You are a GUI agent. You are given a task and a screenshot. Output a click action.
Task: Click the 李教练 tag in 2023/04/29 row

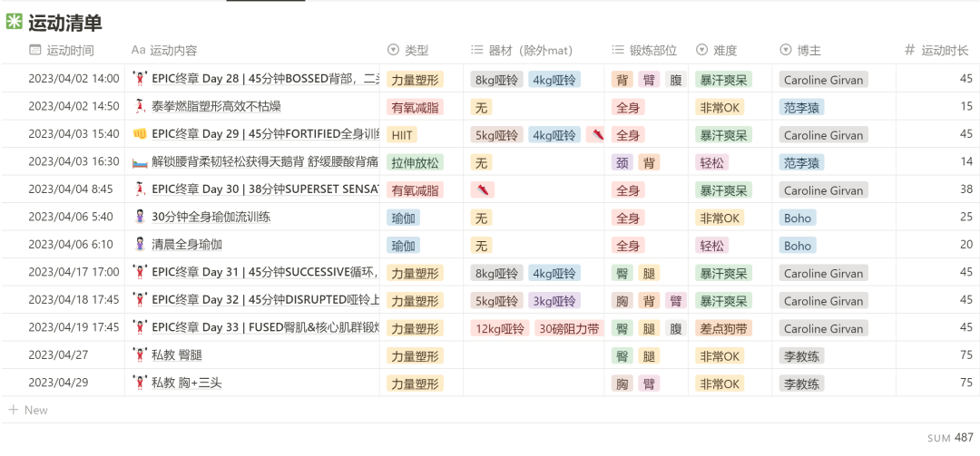(801, 383)
